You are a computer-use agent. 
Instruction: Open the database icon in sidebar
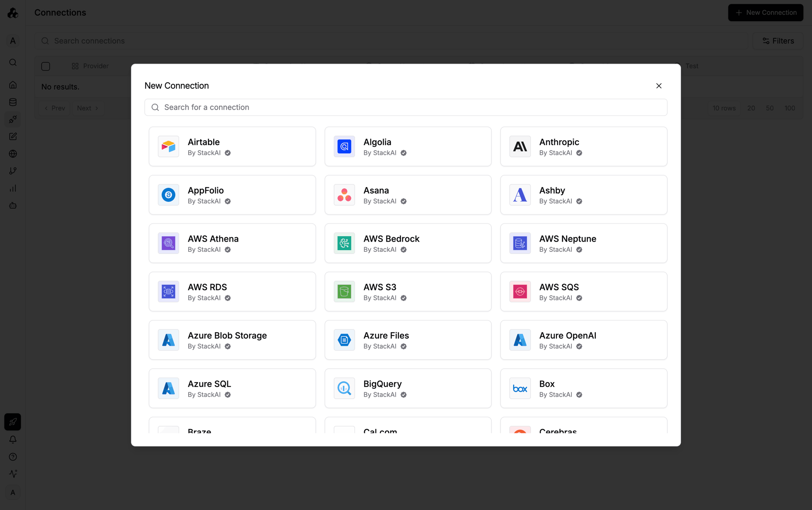point(13,102)
